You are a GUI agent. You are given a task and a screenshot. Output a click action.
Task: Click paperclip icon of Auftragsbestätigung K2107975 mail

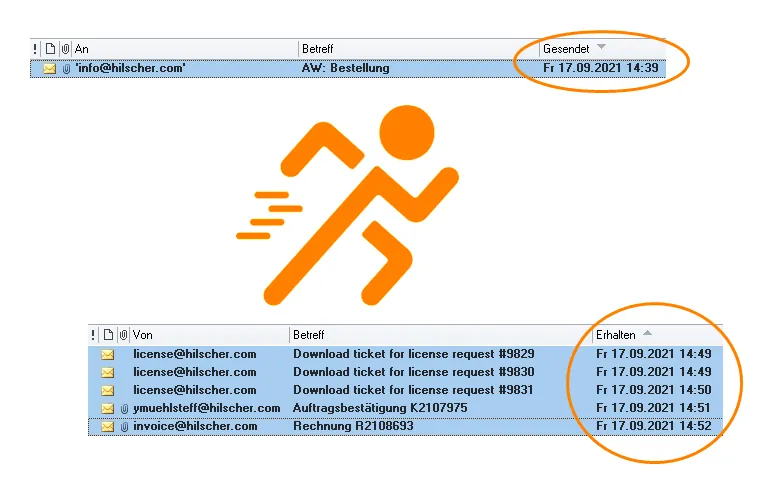coord(124,409)
